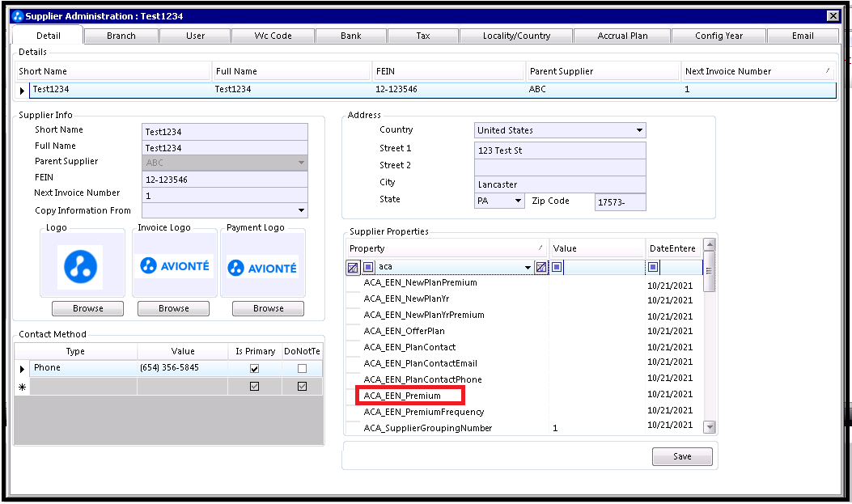Toggle DoNotText checkbox for Phone row
852x504 pixels.
(302, 369)
